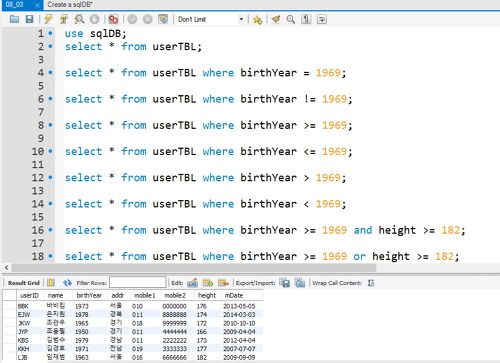The image size is (500, 363).
Task: Sort by the height column header
Action: [207, 295]
